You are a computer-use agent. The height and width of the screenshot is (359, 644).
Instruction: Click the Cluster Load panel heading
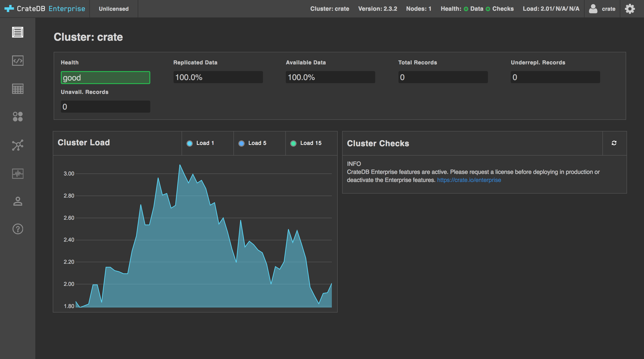pos(84,142)
